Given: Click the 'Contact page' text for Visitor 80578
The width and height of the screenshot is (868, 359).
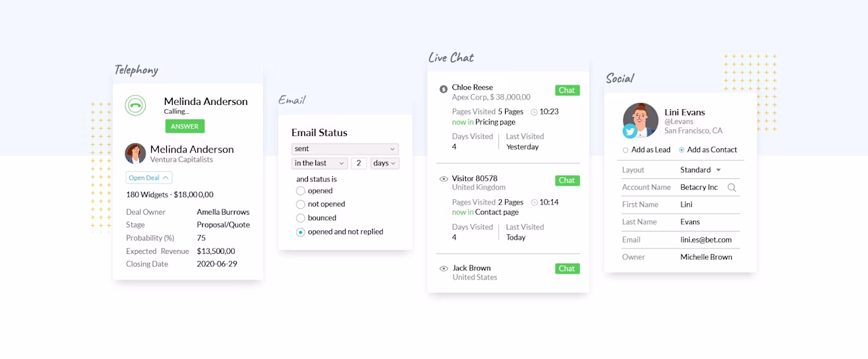Looking at the screenshot, I should [496, 213].
